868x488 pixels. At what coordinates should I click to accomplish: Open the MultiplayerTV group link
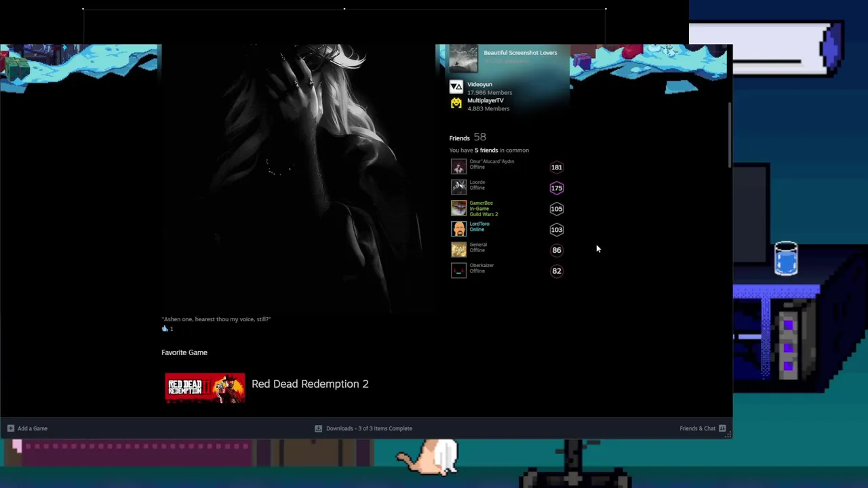486,100
